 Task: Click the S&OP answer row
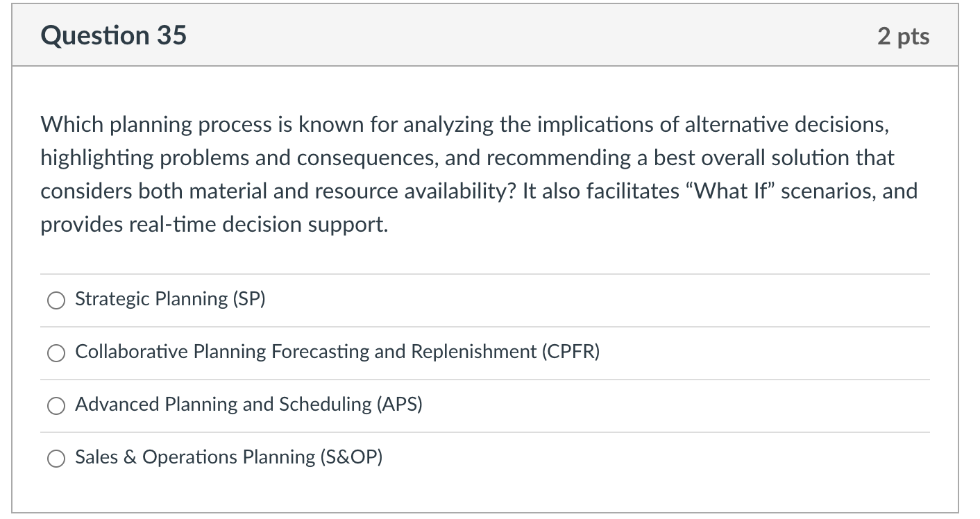click(347, 457)
